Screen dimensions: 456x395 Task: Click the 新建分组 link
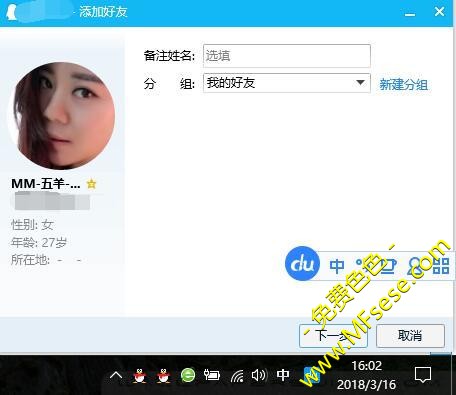tap(403, 84)
